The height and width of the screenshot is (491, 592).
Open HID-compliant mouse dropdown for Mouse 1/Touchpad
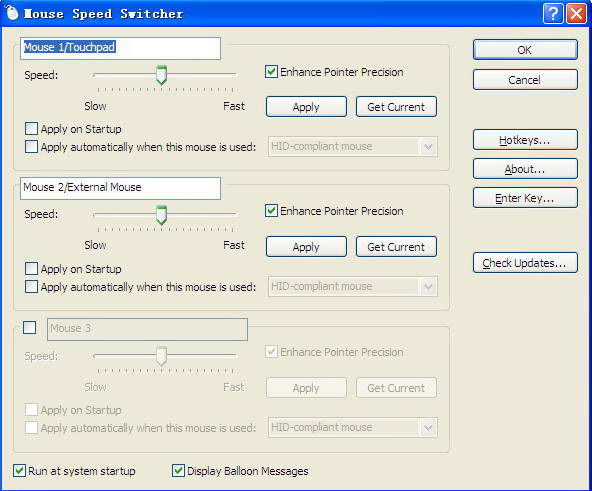point(353,147)
